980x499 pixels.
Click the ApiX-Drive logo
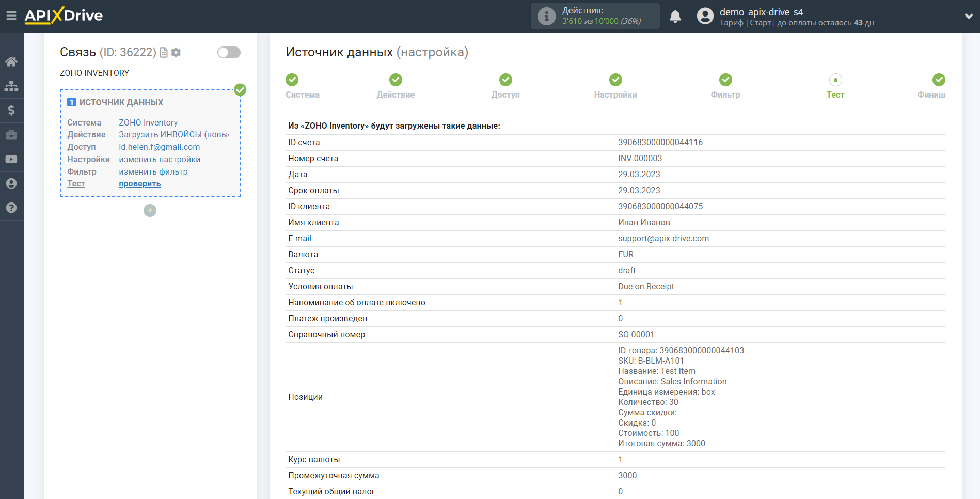[x=64, y=15]
